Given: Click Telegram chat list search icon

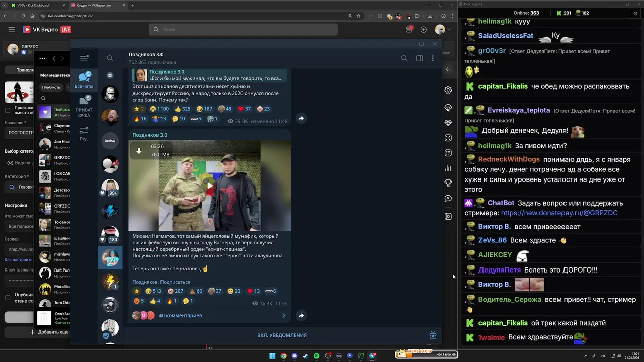Looking at the screenshot, I should [x=110, y=58].
